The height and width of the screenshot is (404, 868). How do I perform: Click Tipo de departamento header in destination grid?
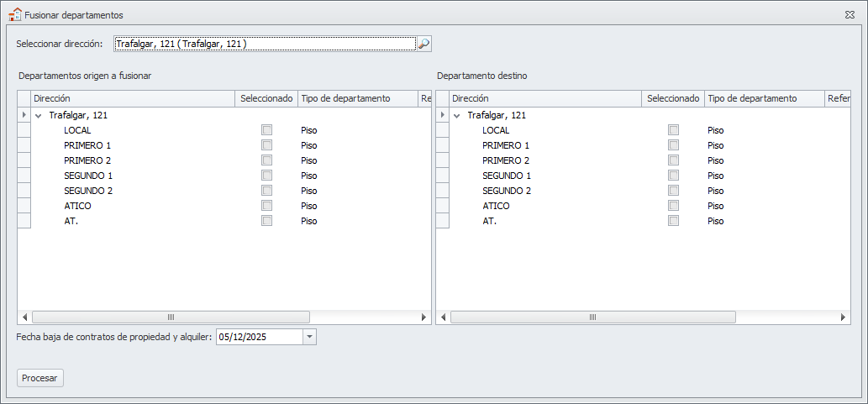[763, 98]
